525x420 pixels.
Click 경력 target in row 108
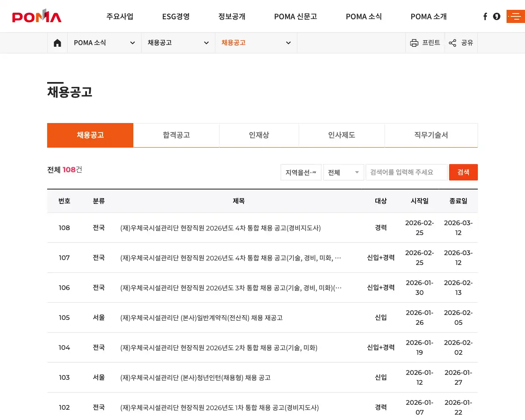(381, 228)
